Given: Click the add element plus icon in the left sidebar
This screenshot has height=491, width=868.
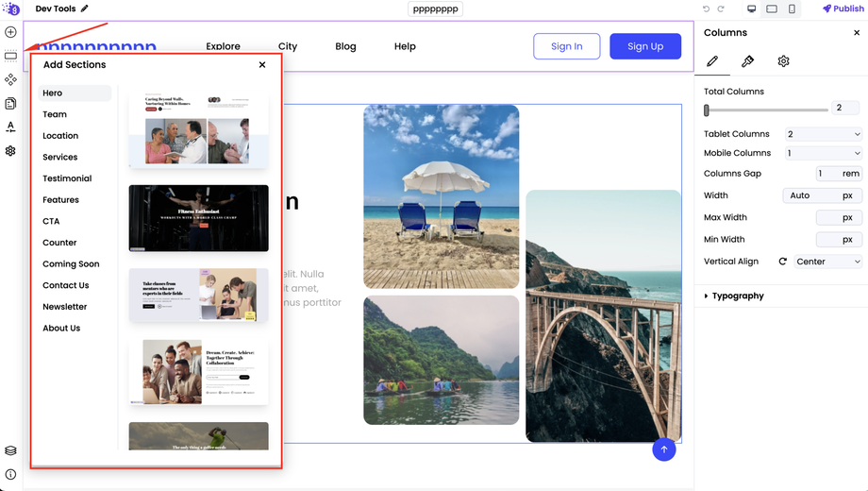Looking at the screenshot, I should click(x=10, y=32).
